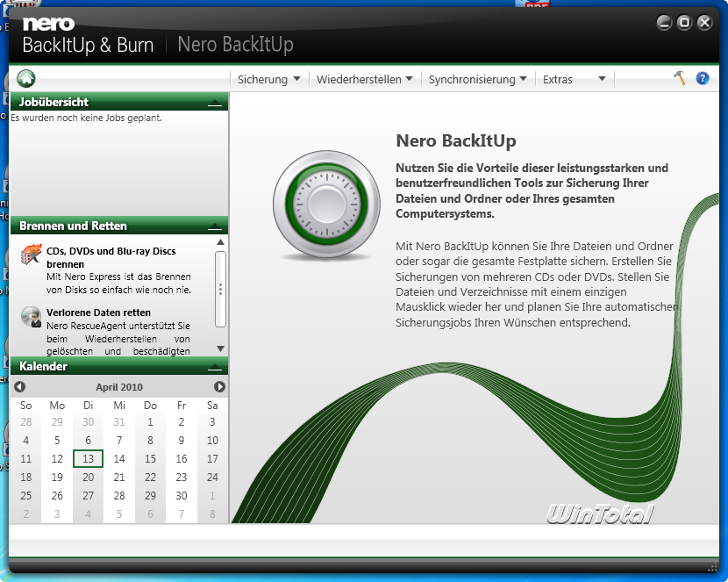Image resolution: width=728 pixels, height=582 pixels.
Task: Select March 31 in the calendar
Action: [119, 421]
